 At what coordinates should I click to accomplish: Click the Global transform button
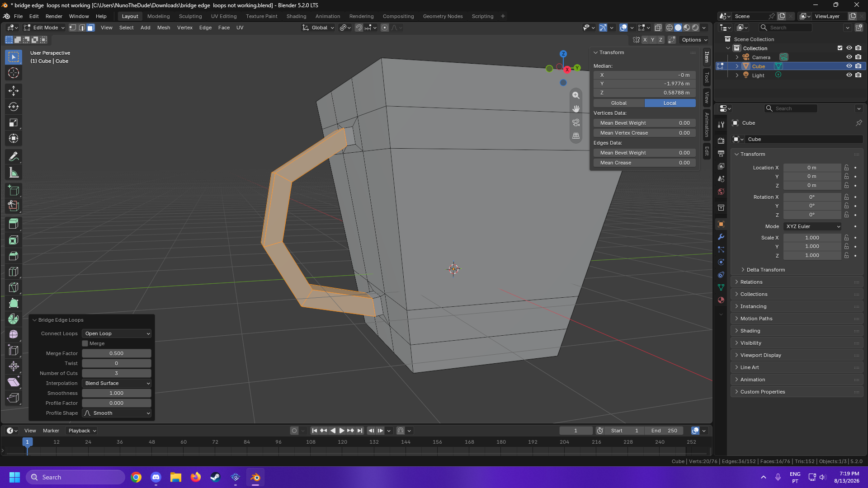pyautogui.click(x=619, y=103)
